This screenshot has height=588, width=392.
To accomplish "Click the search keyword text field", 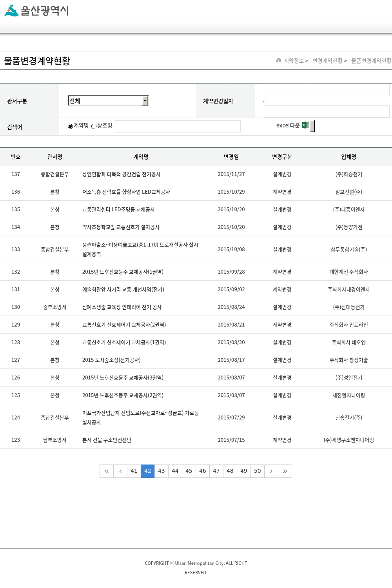I will (x=178, y=126).
